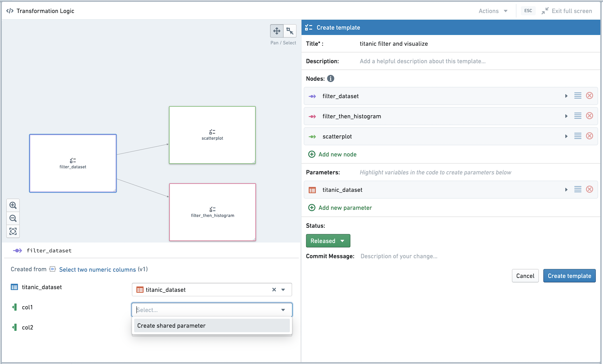Click reorder handle for filter_dataset node
The width and height of the screenshot is (603, 364).
pos(578,96)
